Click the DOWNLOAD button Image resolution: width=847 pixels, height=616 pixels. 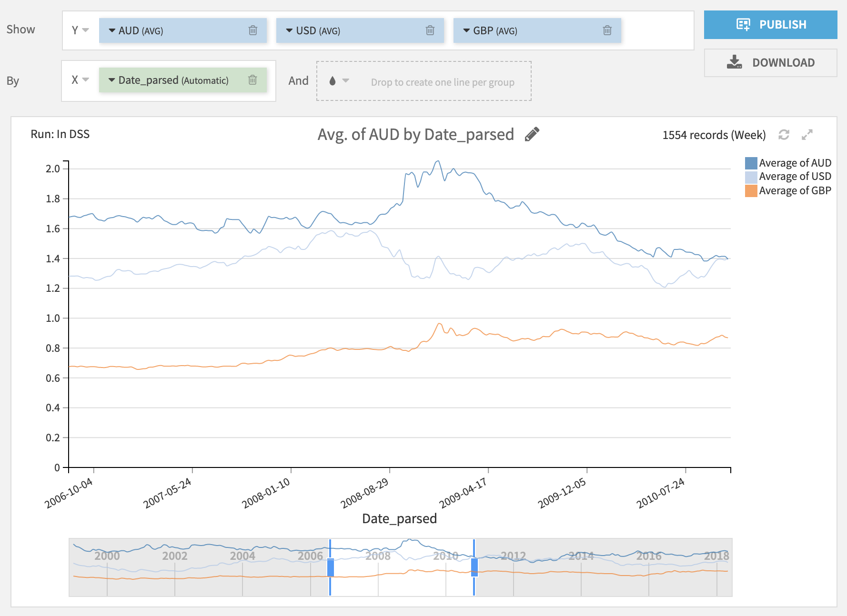(770, 63)
